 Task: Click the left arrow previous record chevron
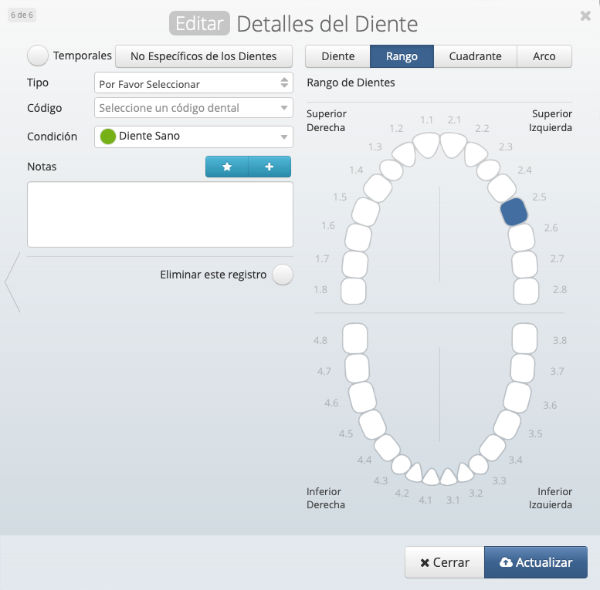coord(12,283)
